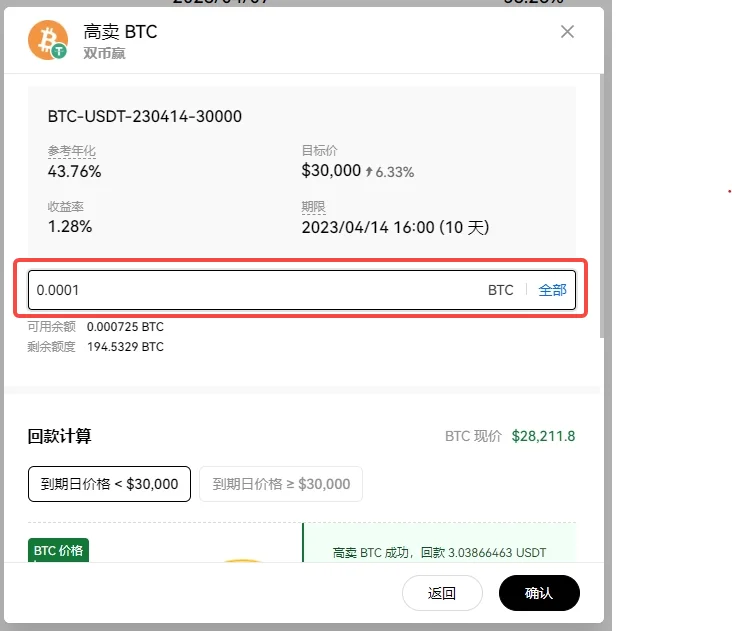Click the dialog's vertical scrollbar

[602, 205]
